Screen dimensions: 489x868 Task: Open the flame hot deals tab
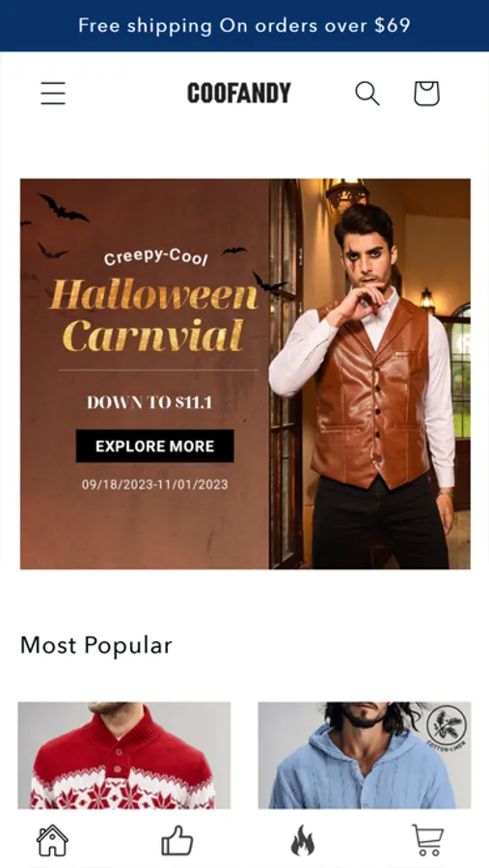point(303,840)
